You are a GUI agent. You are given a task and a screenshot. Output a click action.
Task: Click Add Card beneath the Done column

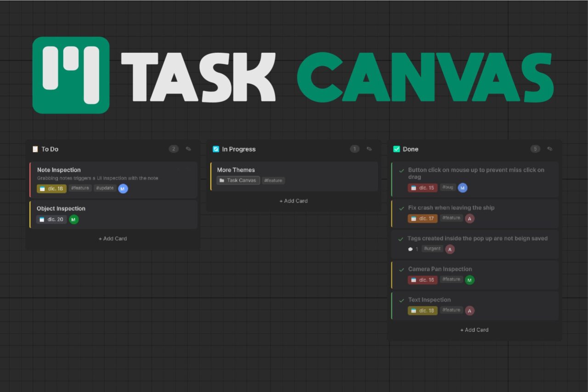coord(474,330)
